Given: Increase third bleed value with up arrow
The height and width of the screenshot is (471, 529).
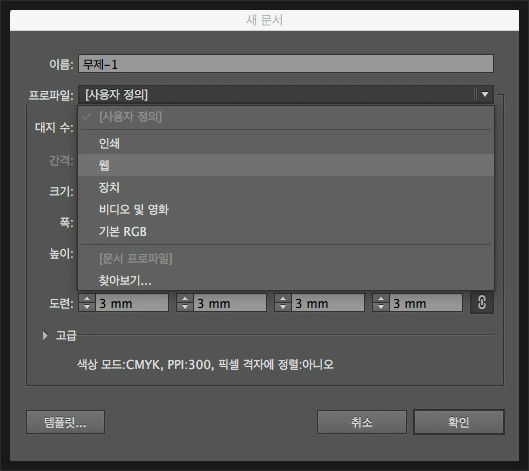Looking at the screenshot, I should pos(283,298).
